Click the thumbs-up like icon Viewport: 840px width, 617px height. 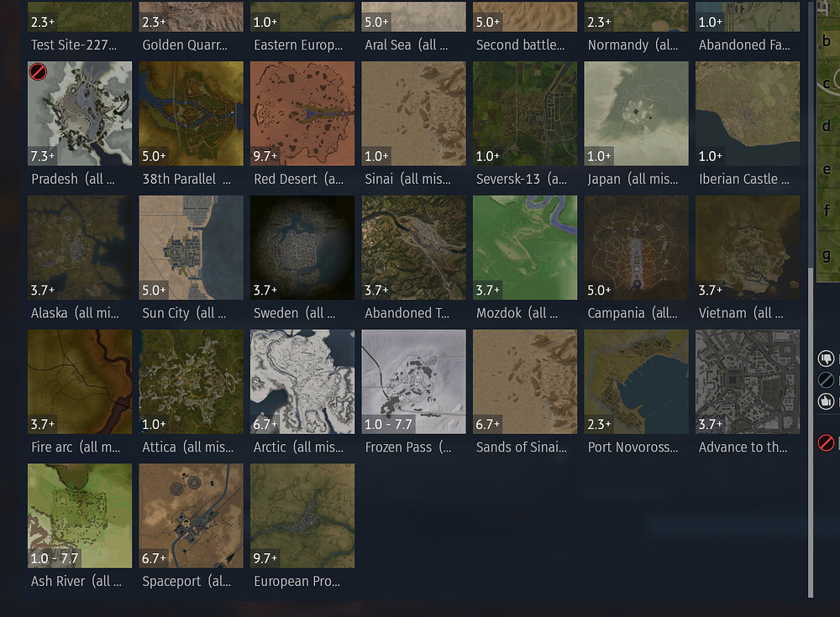pos(826,400)
